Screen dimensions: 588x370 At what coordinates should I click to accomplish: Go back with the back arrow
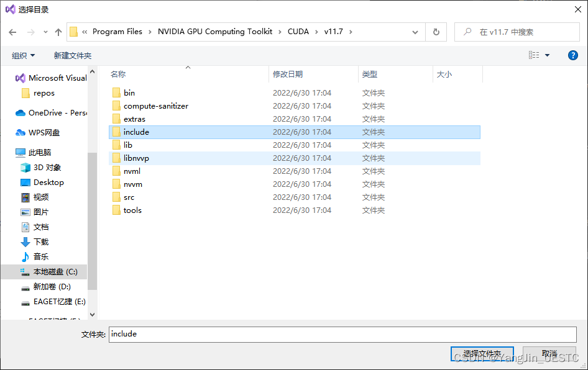tap(12, 32)
